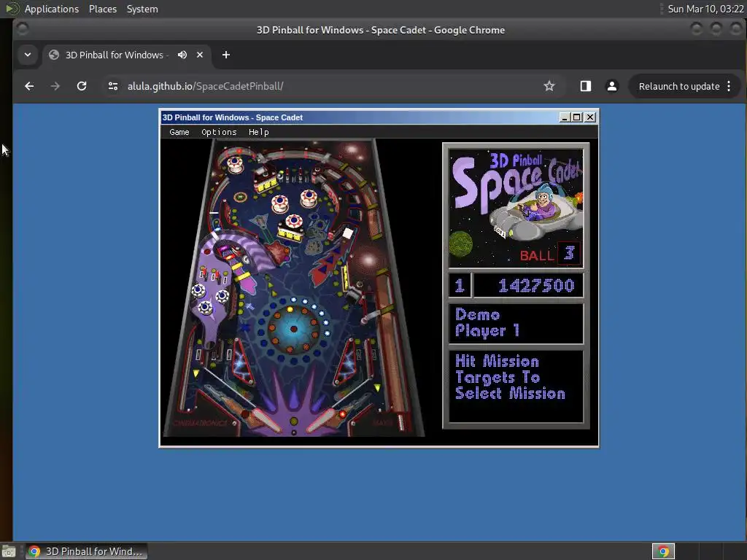Click Chrome icon in bottom-right tray

pos(663,551)
